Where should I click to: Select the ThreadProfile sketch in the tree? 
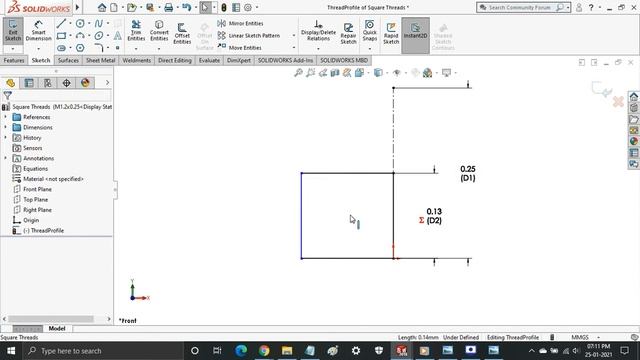[x=43, y=231]
